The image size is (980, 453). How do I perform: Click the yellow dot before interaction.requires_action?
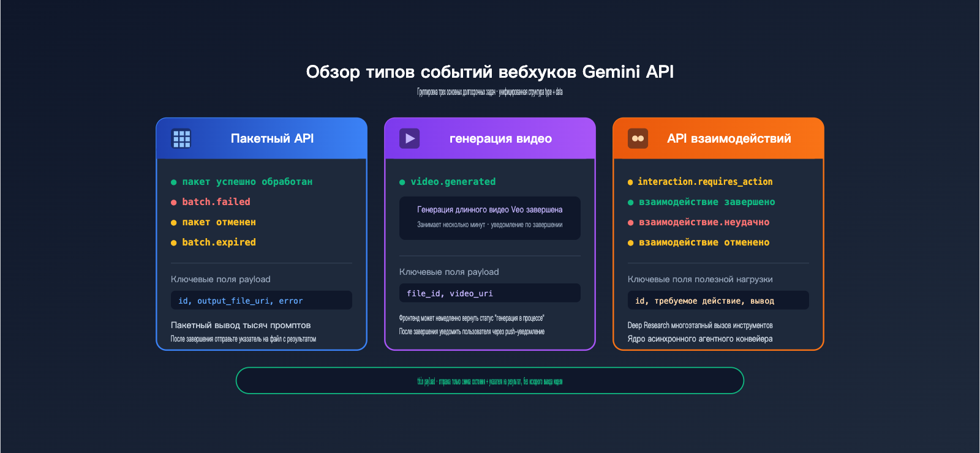[631, 182]
